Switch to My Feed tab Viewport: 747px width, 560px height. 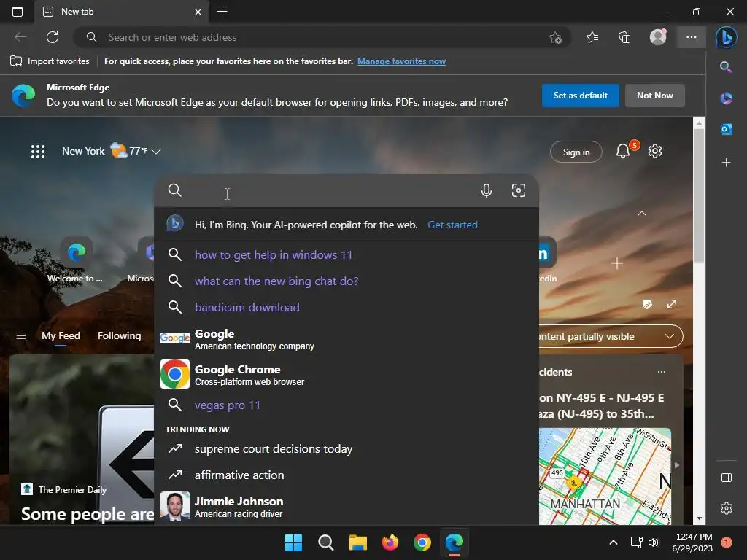(61, 335)
